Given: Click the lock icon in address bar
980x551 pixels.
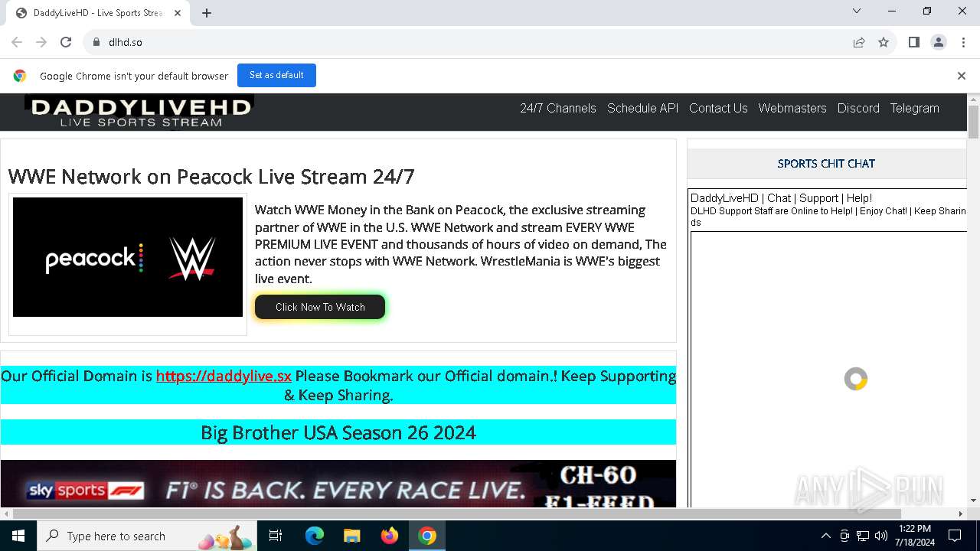Looking at the screenshot, I should click(x=96, y=42).
